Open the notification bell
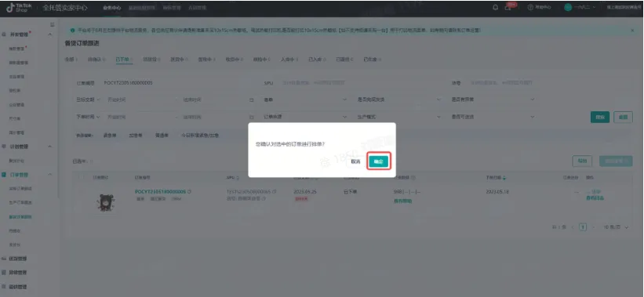Image resolution: width=644 pixels, height=297 pixels. [495, 7]
